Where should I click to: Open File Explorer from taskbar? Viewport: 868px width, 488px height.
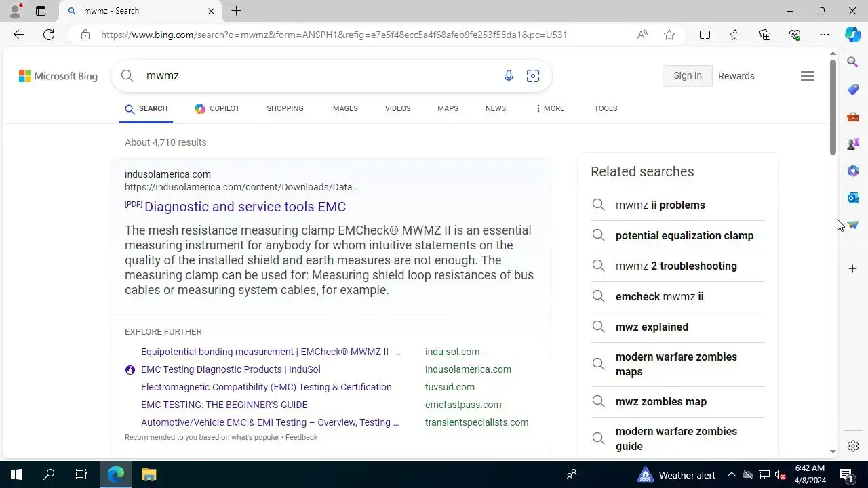coord(149,474)
